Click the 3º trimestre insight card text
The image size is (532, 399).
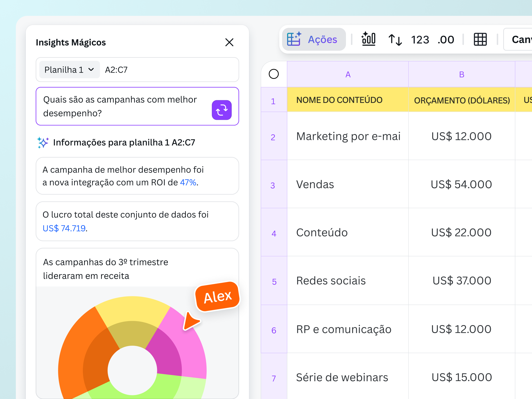(x=106, y=269)
